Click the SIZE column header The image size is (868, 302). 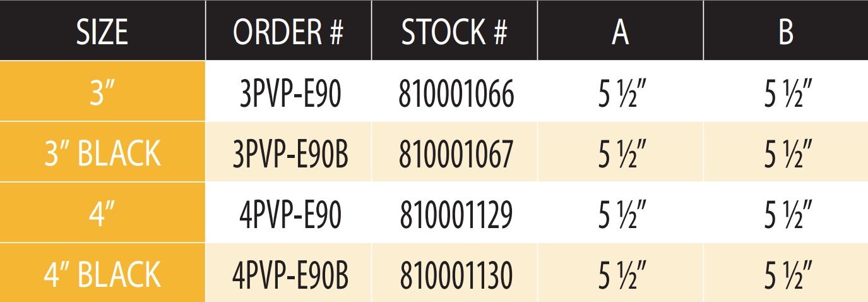[102, 32]
